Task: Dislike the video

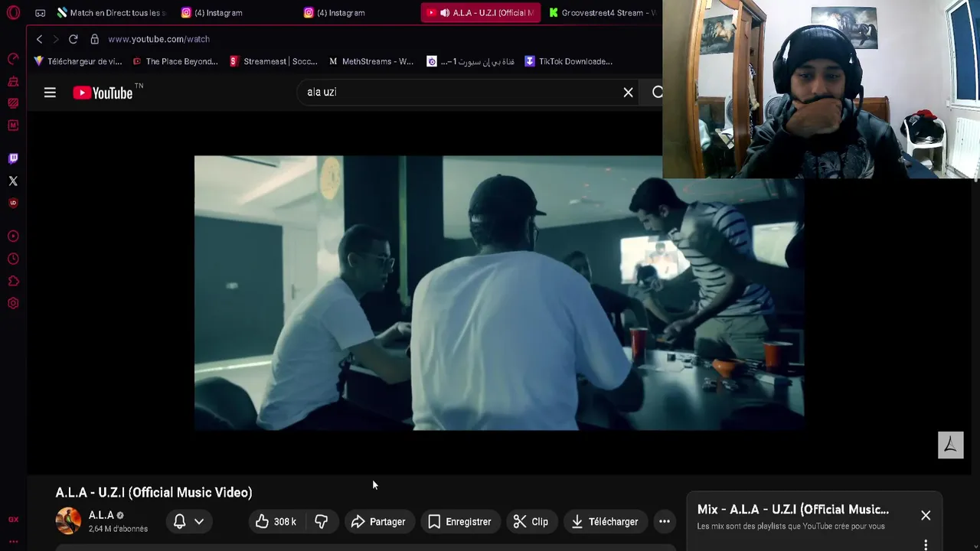Action: 322,521
